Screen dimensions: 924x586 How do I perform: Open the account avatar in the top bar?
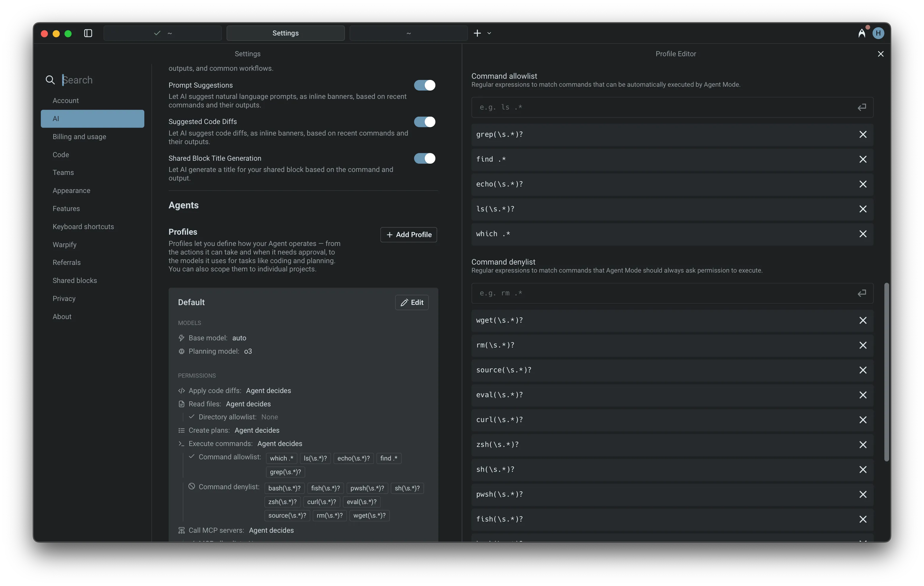click(x=879, y=33)
